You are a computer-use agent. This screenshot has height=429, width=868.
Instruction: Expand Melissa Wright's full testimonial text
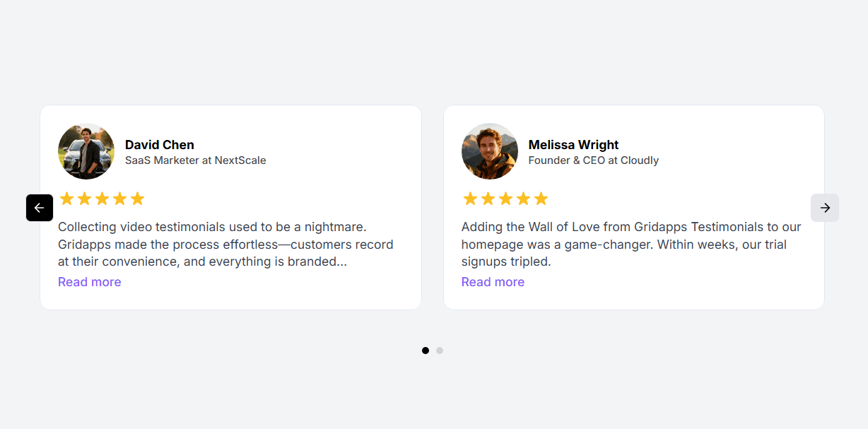click(x=493, y=281)
